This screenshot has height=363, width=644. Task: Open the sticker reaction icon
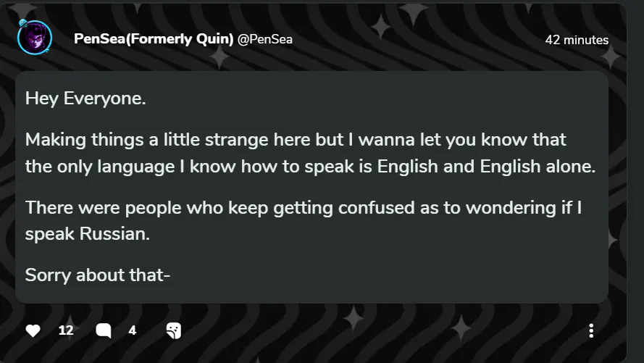click(173, 331)
